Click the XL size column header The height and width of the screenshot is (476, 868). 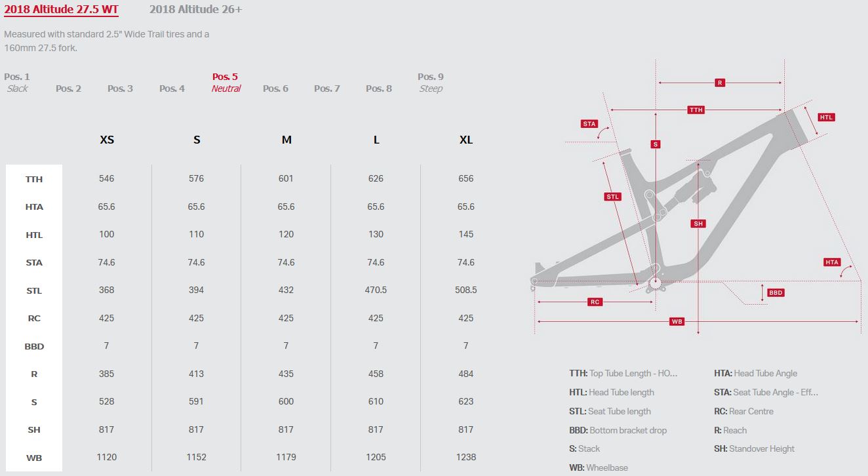click(466, 140)
